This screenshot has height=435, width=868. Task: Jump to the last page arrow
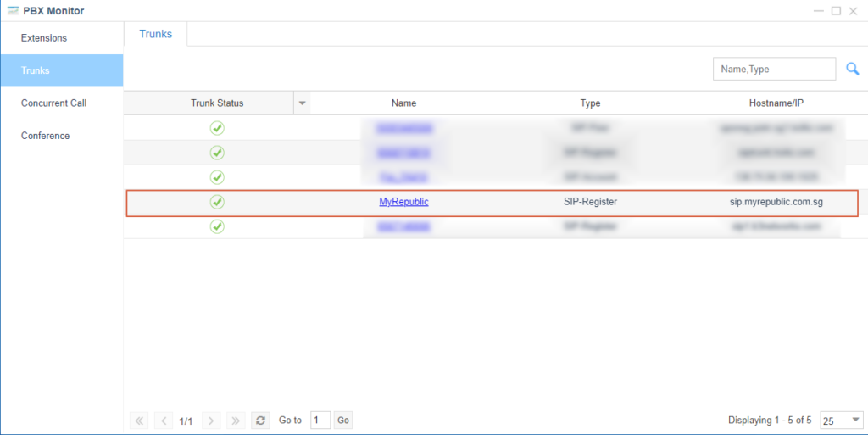(x=236, y=421)
